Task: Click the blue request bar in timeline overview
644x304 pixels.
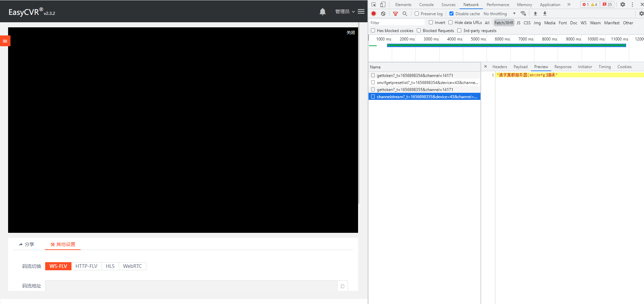Action: [506, 45]
